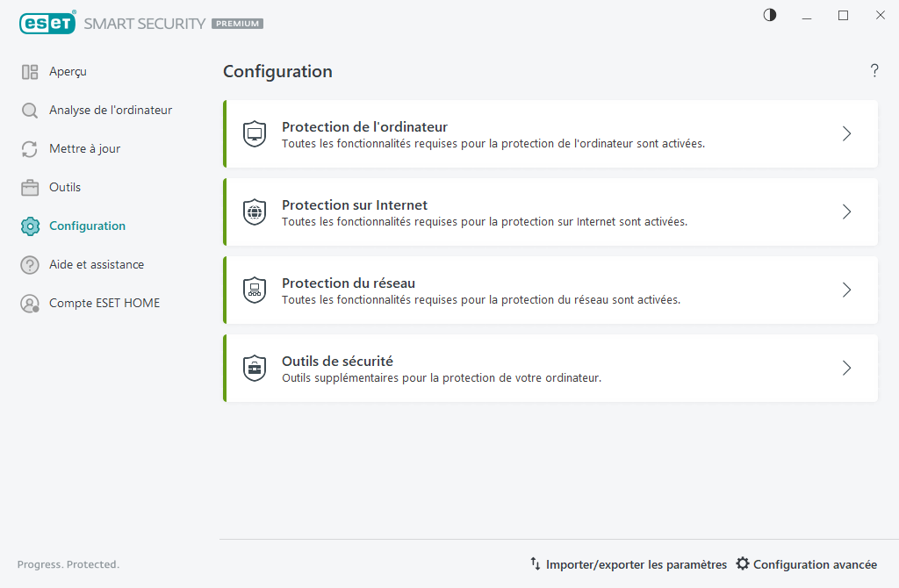Expand Protection du réseau chevron arrow

pyautogui.click(x=846, y=290)
